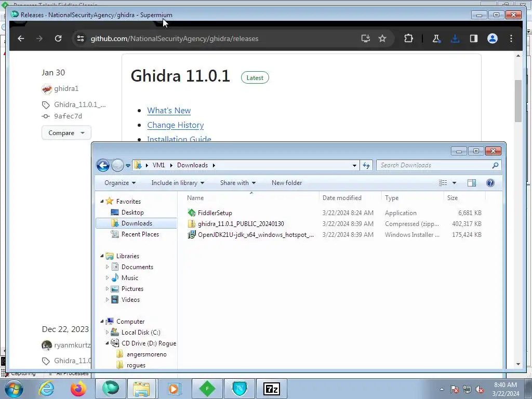The width and height of the screenshot is (532, 399).
Task: Open the Change History link
Action: (176, 125)
